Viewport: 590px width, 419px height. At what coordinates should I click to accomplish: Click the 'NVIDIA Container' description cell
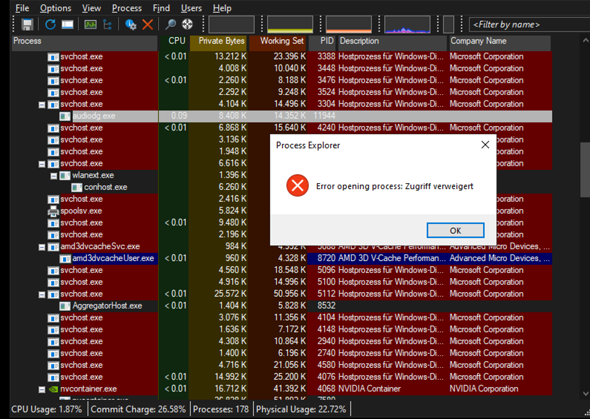[370, 389]
